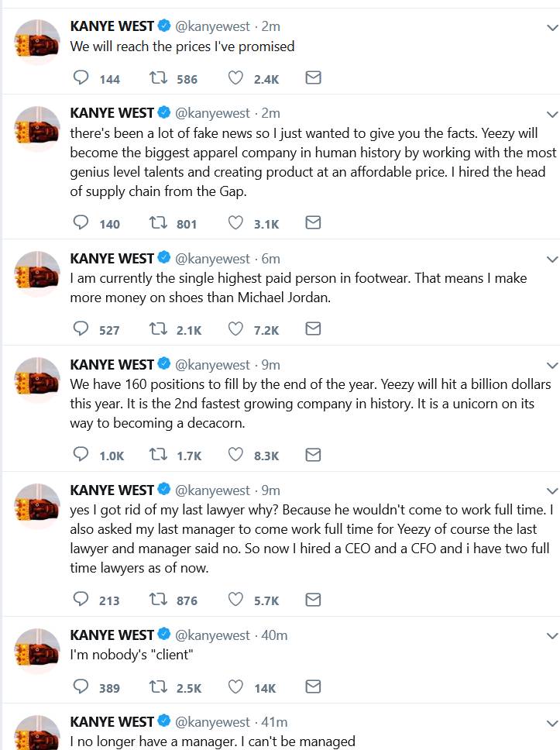Image resolution: width=560 pixels, height=750 pixels.
Task: Click the profile avatar beside the fake news tweet
Action: (37, 129)
